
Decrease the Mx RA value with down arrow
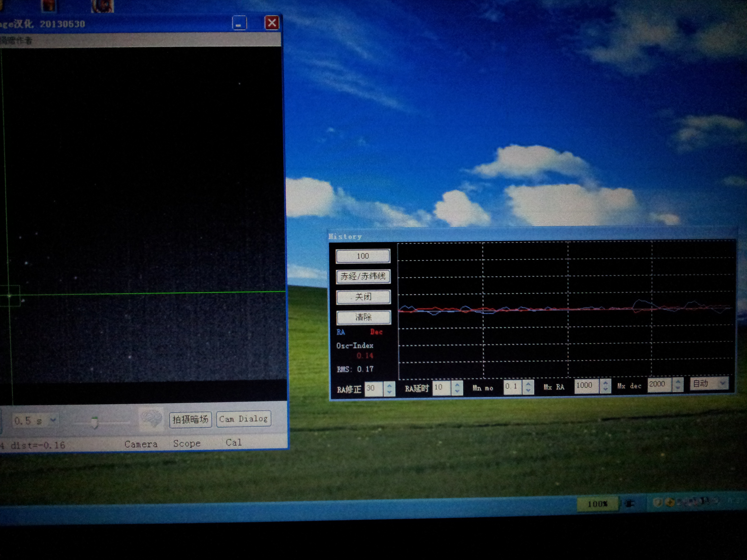(x=606, y=389)
